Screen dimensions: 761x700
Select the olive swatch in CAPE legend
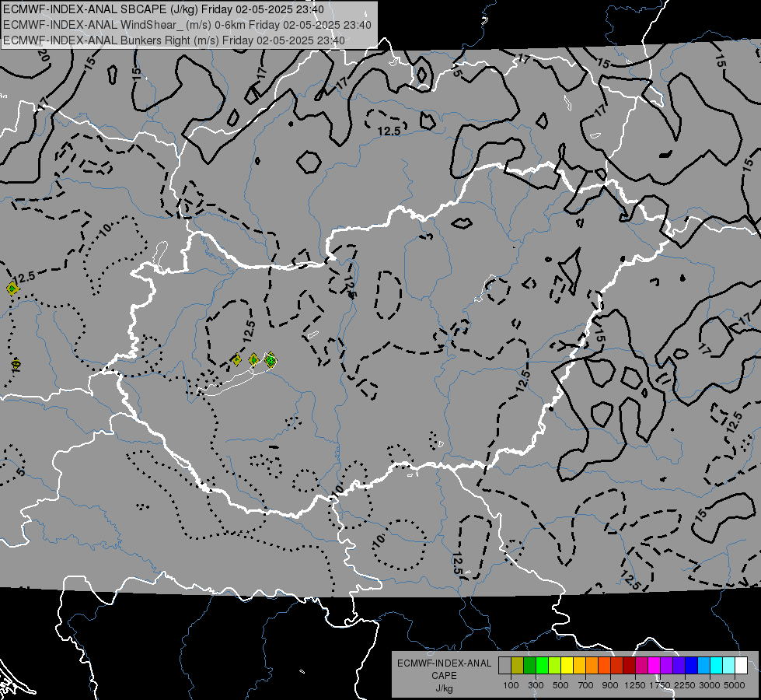(x=518, y=666)
